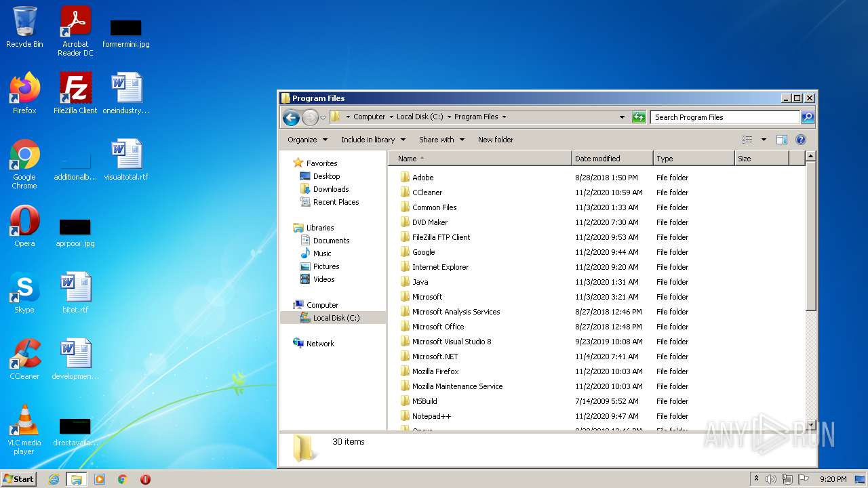Open the Organize dropdown menu

307,140
